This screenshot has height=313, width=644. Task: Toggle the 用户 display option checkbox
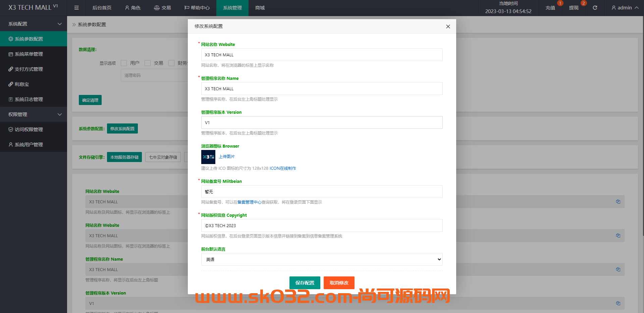tap(124, 63)
